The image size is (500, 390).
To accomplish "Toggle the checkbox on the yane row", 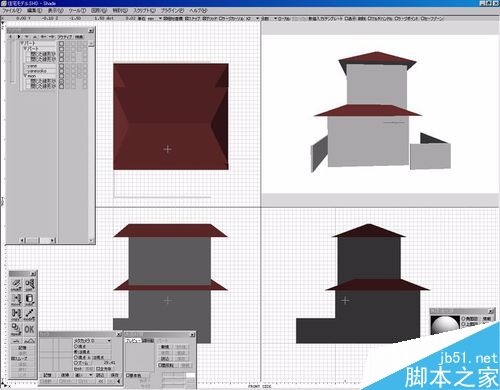I will (x=61, y=66).
